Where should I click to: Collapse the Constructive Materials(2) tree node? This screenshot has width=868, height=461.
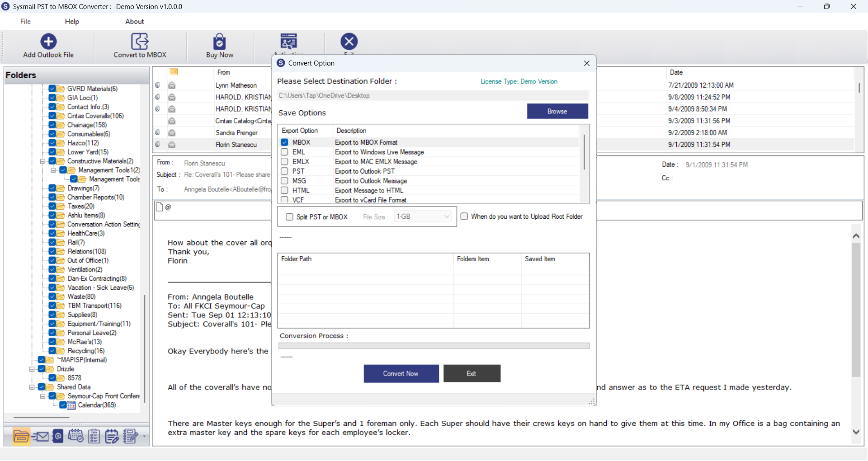pos(42,161)
